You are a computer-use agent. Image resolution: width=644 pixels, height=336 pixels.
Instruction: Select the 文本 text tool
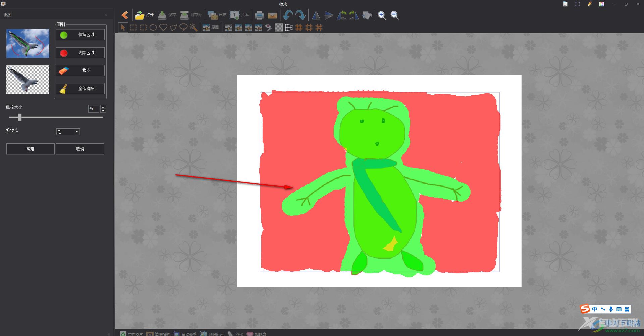coord(239,15)
